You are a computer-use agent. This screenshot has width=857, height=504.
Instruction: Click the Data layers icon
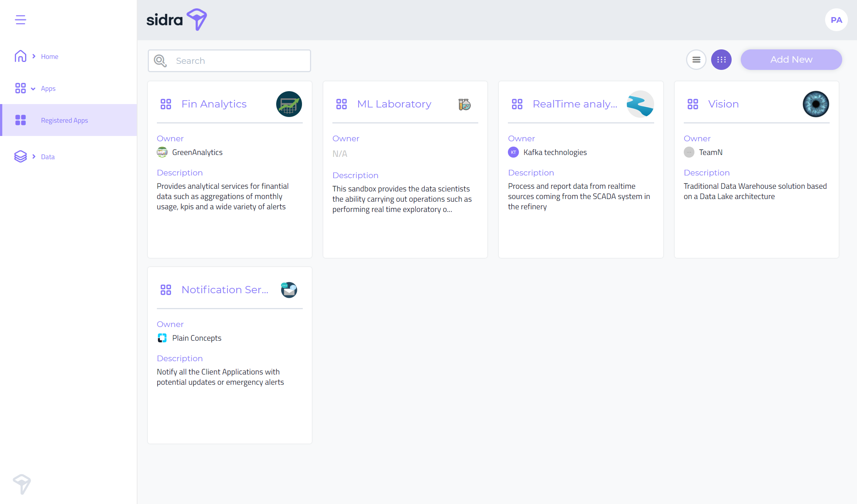point(21,156)
